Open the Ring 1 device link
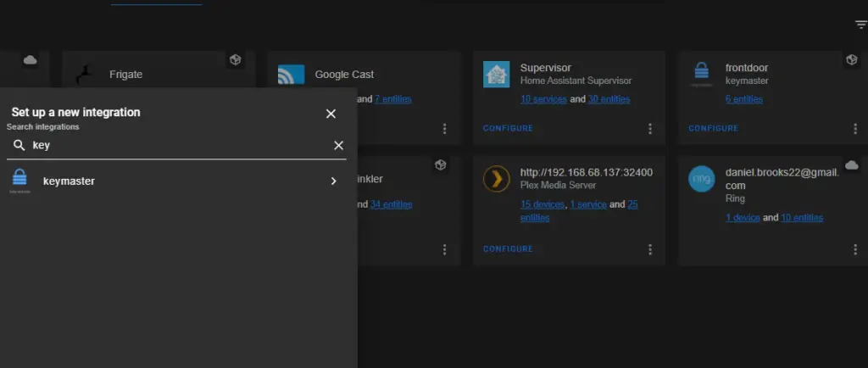 (x=743, y=217)
